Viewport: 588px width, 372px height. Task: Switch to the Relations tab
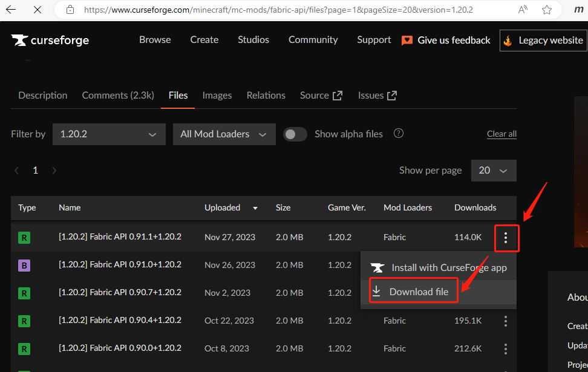266,95
